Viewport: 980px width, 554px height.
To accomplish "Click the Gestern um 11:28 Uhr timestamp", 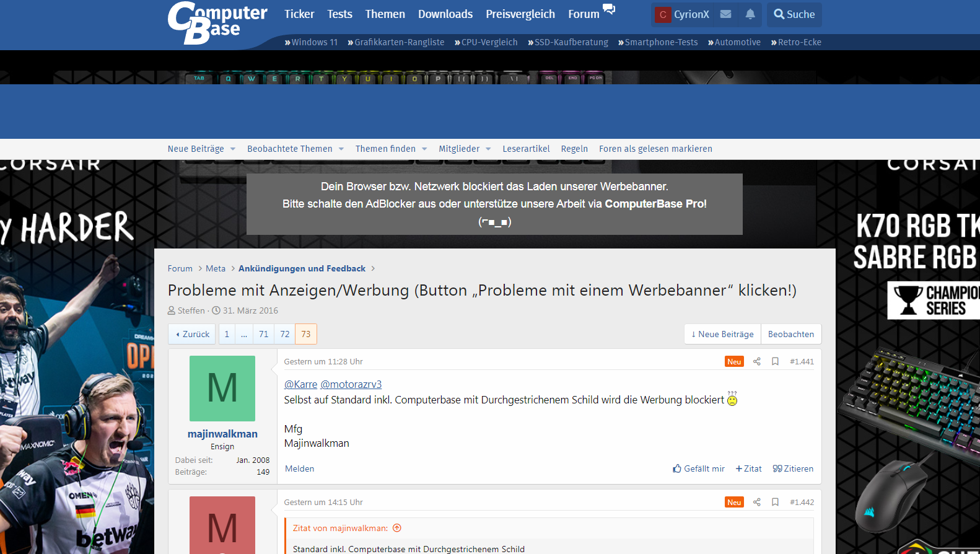I will tap(323, 361).
